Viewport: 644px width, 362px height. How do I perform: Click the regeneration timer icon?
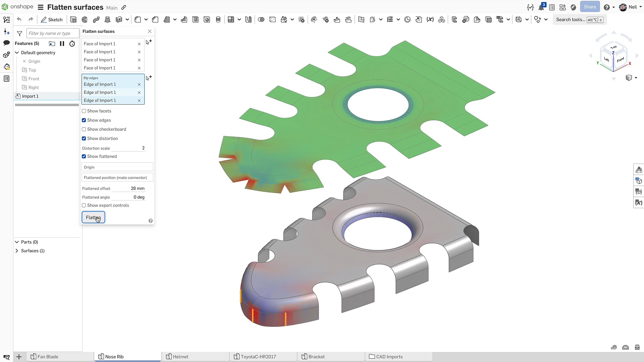[72, 44]
